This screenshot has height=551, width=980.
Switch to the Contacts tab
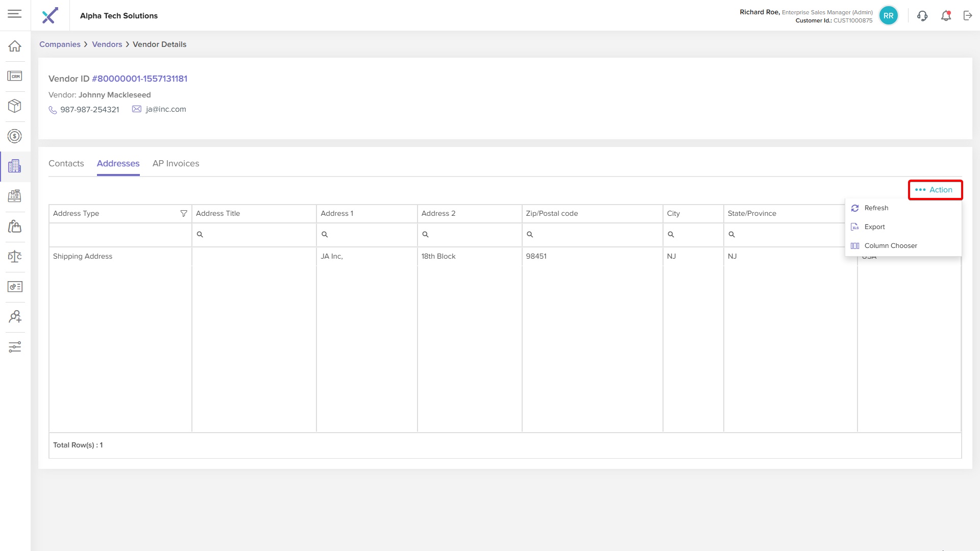tap(66, 164)
